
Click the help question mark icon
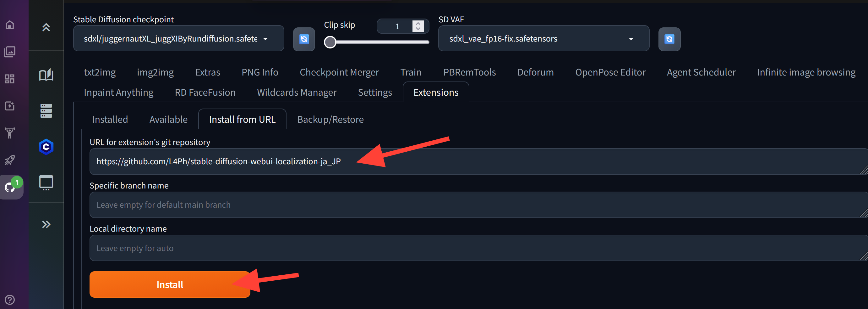[x=9, y=300]
